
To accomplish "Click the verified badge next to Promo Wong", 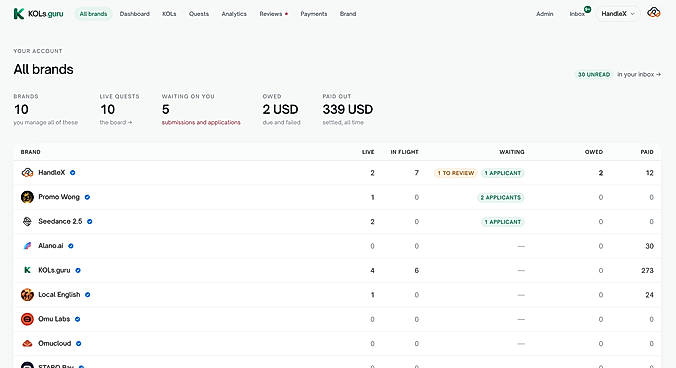I will click(x=87, y=197).
